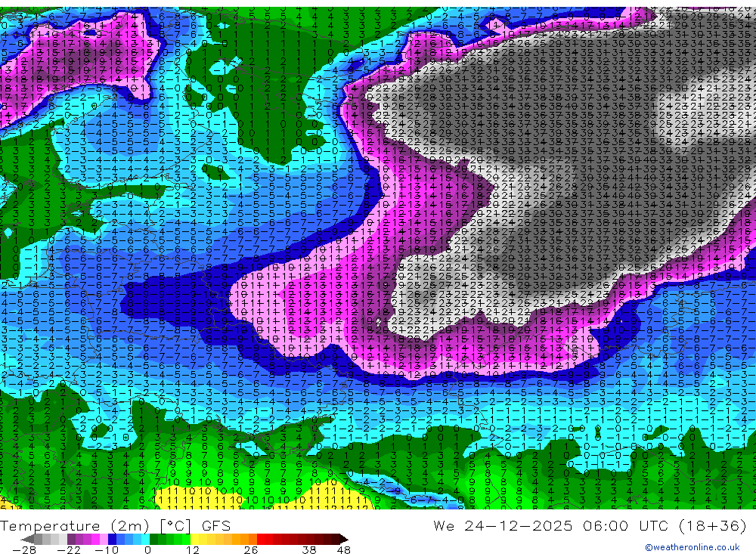The image size is (756, 554).
Task: Click the 'Temperature (2m) [°C] GFS' title
Action: click(x=115, y=525)
